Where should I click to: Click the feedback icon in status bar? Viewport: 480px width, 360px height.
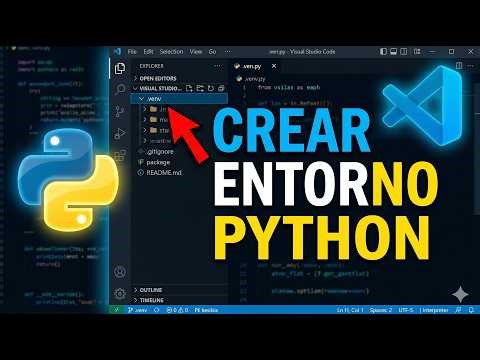pos(458,310)
